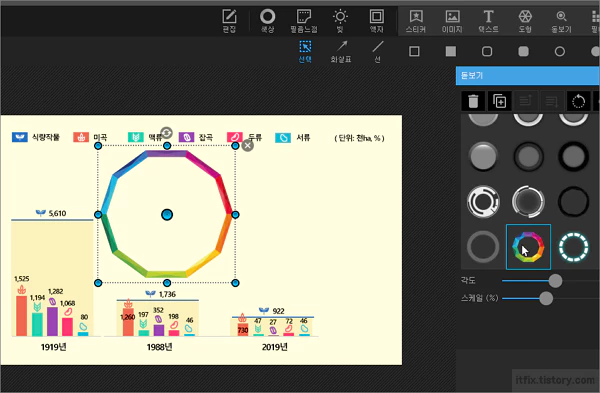Select the white segmented ring magnifier style
The width and height of the screenshot is (600, 393).
point(483,202)
